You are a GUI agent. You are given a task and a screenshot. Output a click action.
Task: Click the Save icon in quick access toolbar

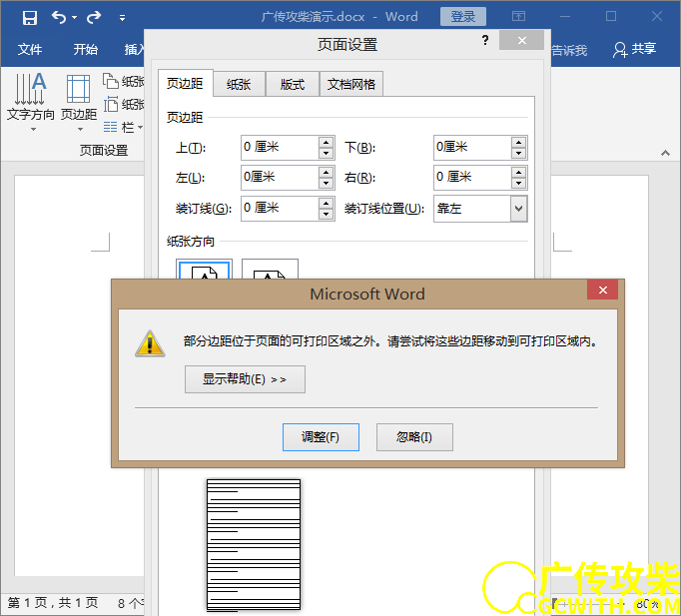(30, 17)
